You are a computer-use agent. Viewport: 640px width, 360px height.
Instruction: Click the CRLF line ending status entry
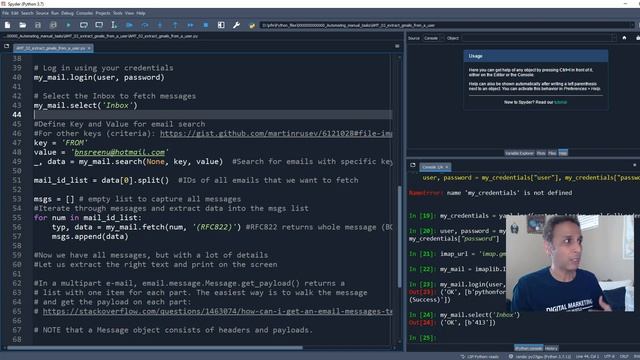point(624,357)
